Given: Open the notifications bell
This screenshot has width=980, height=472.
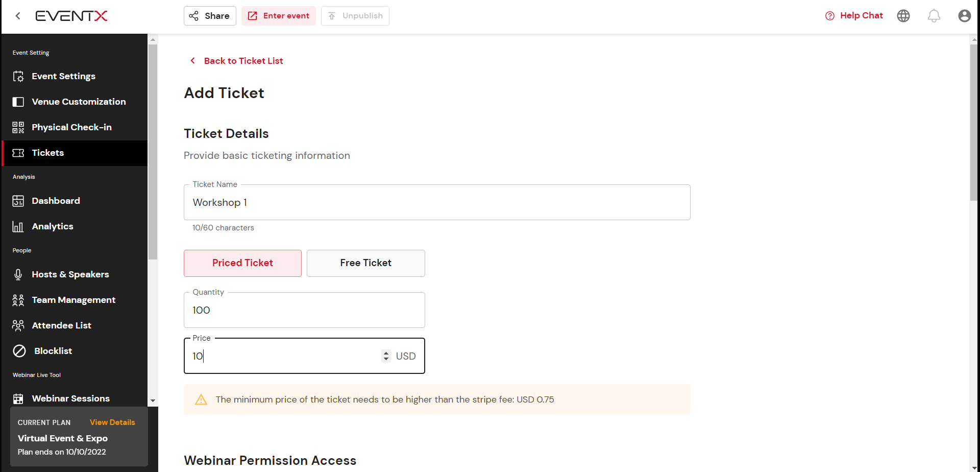Looking at the screenshot, I should (x=934, y=16).
